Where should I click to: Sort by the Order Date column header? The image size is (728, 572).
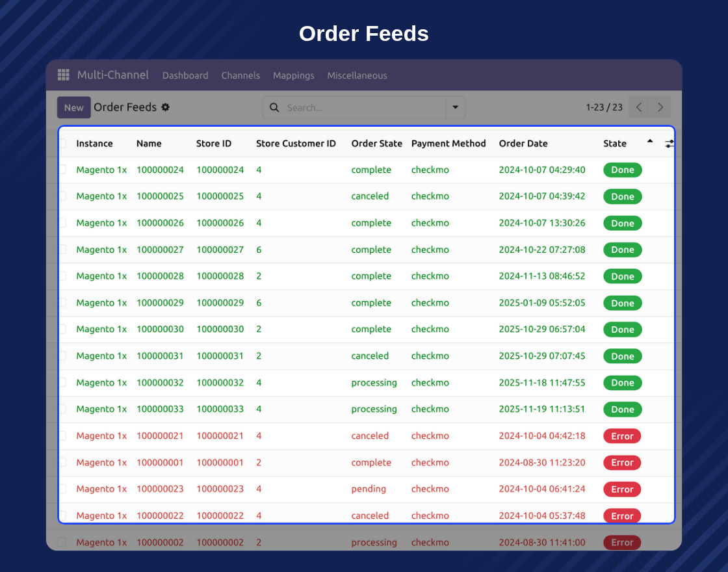523,144
